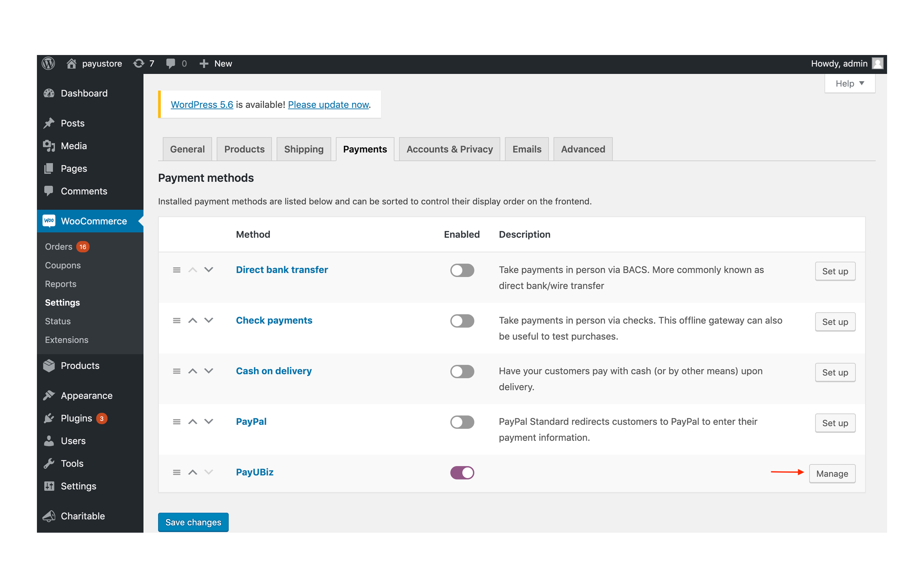This screenshot has height=579, width=924.
Task: Click the WooCommerce Woo logo icon
Action: (49, 221)
